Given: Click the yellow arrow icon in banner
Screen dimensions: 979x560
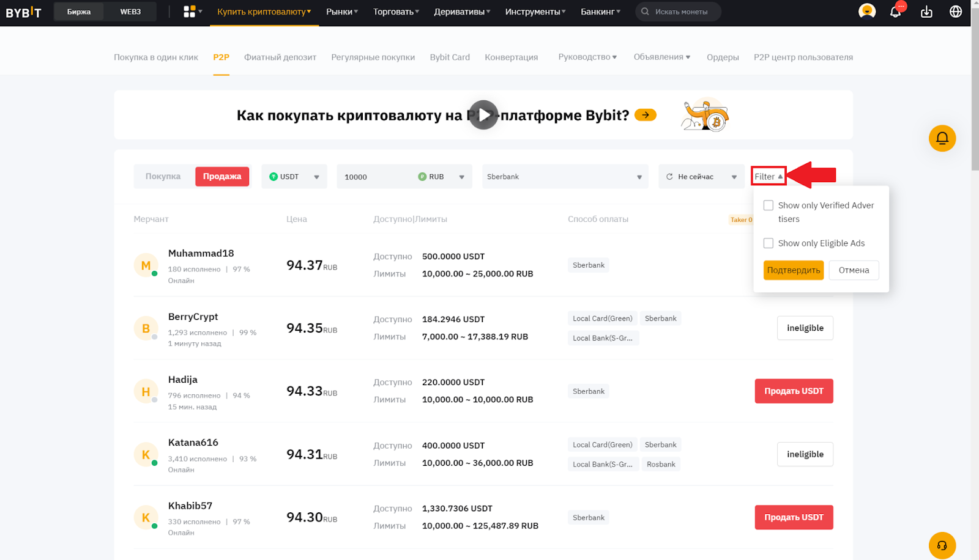Looking at the screenshot, I should pyautogui.click(x=646, y=115).
